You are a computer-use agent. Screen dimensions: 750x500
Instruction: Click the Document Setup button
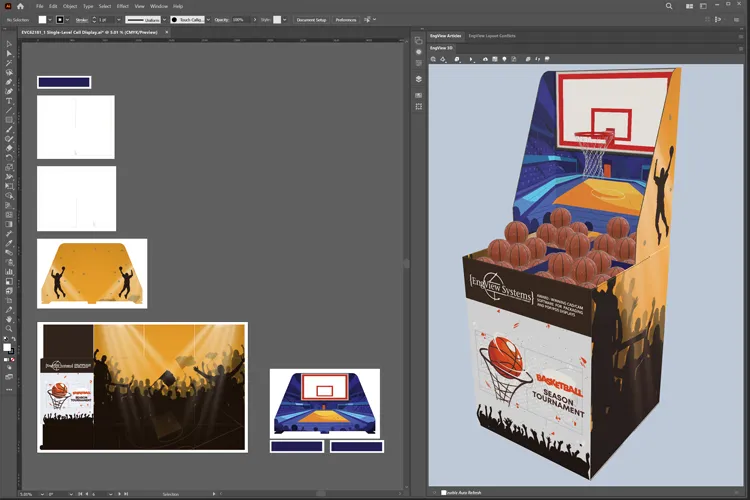[x=311, y=19]
